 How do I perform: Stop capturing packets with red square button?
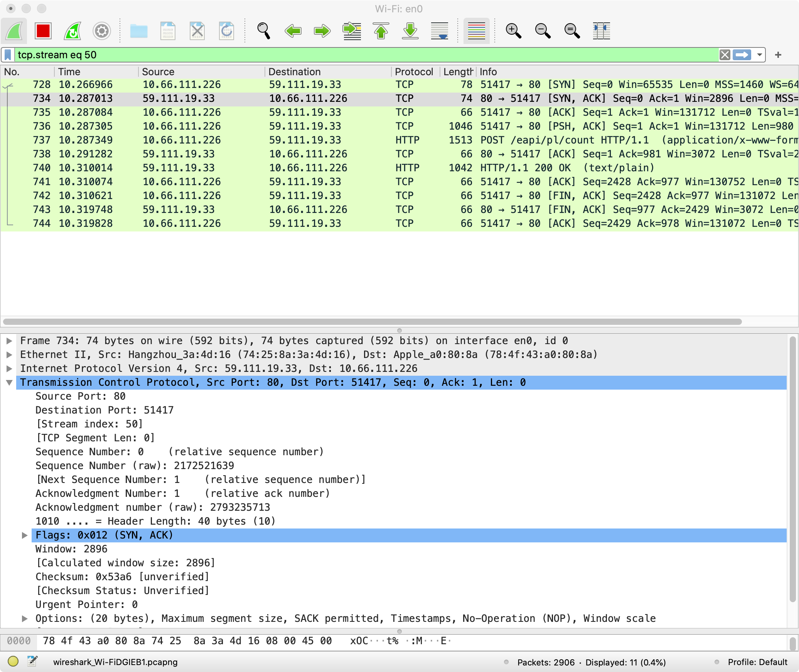click(43, 31)
